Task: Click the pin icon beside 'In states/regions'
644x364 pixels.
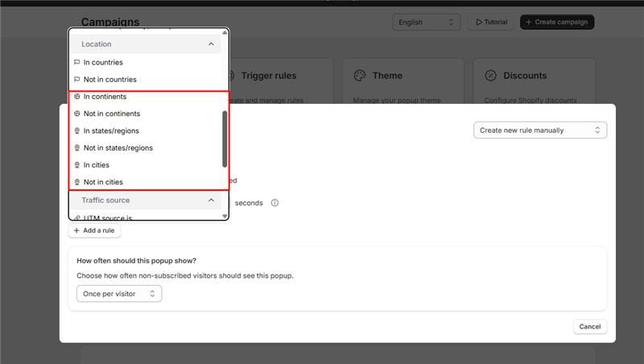Action: click(76, 130)
